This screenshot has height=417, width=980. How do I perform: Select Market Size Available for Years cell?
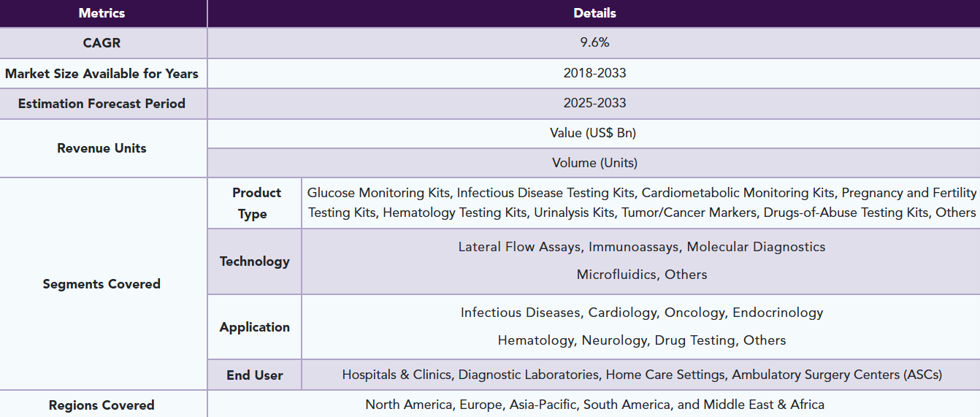point(102,74)
